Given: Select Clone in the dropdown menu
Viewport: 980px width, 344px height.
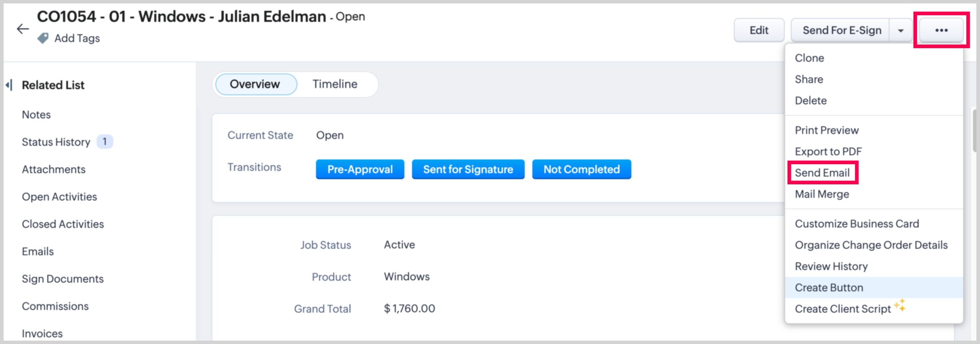Looking at the screenshot, I should [x=809, y=58].
